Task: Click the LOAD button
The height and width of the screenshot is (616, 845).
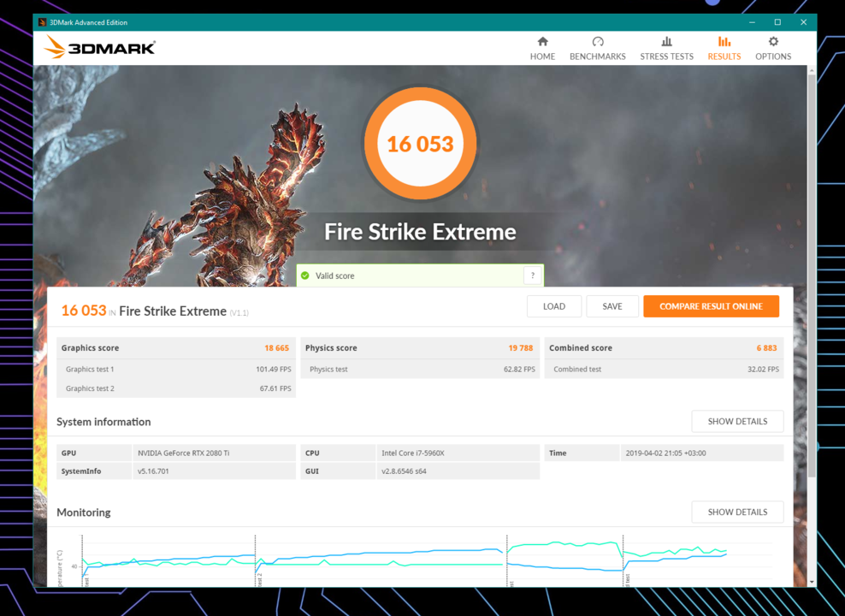Action: (x=554, y=306)
